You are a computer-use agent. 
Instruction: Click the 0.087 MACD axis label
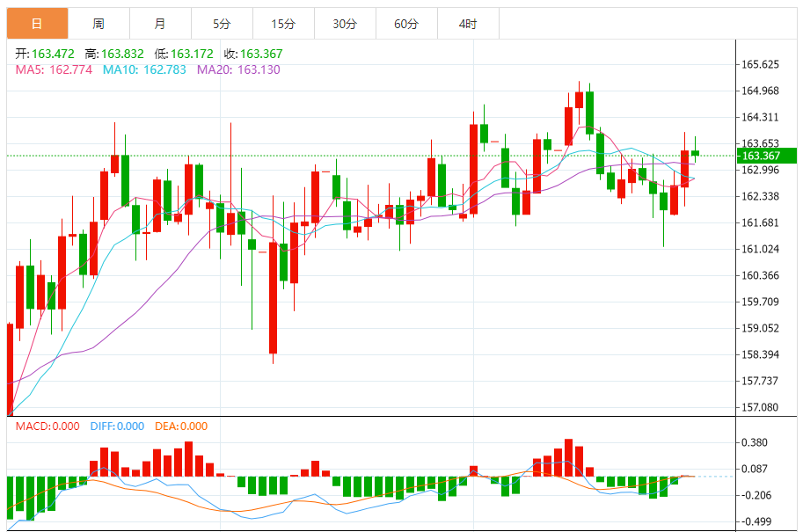(755, 469)
